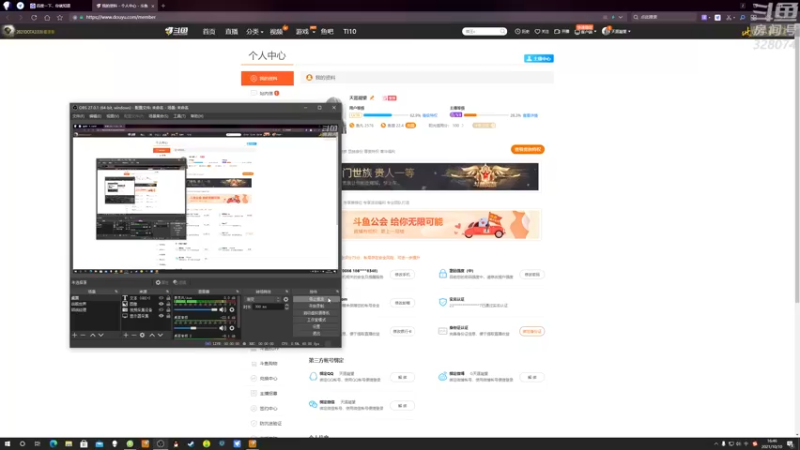Pop out the OBS Audio Mixer dock
The image size is (800, 450).
point(237,292)
